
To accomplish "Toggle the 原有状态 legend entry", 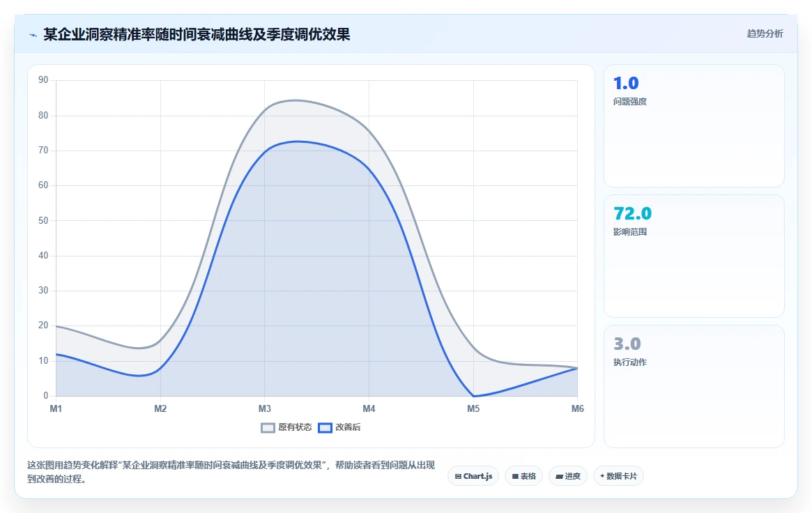I will point(286,427).
